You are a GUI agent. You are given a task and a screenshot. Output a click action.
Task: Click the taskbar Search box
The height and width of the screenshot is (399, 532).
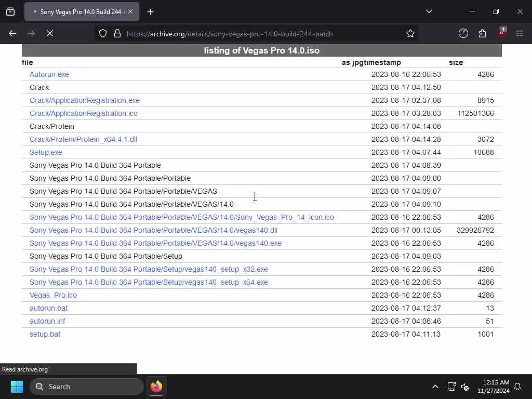pos(87,387)
